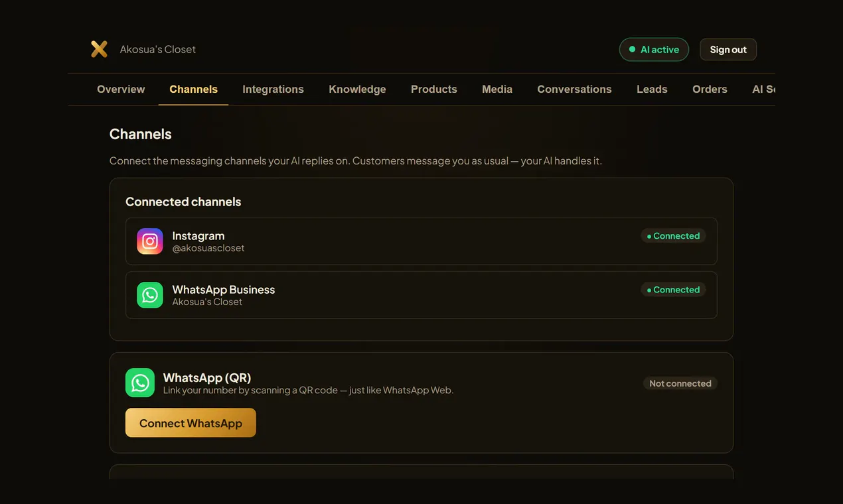Image resolution: width=843 pixels, height=504 pixels.
Task: Click the WhatsApp (QR) title
Action: (207, 377)
